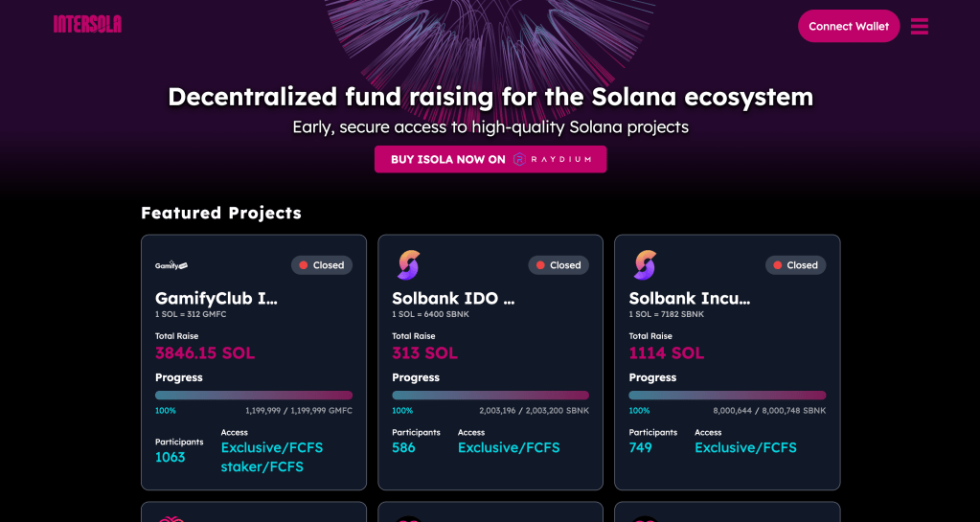
Task: Click the Featured Projects heading
Action: click(x=221, y=213)
